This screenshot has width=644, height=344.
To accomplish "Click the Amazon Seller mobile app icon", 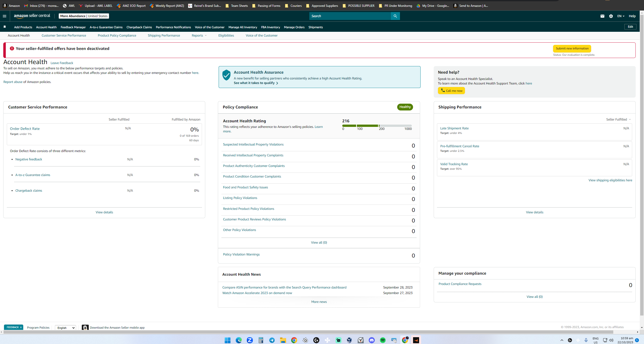I will point(85,327).
